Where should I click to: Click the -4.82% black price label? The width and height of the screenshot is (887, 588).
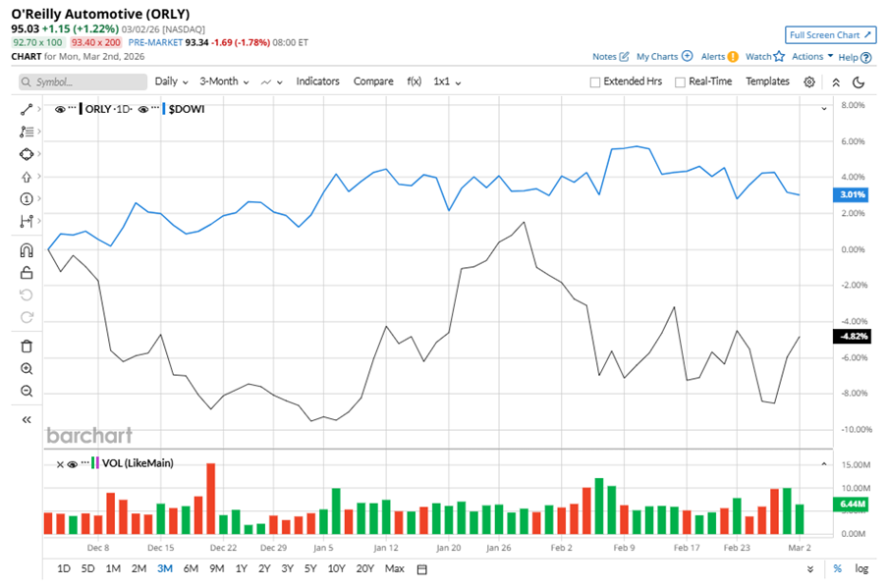851,337
